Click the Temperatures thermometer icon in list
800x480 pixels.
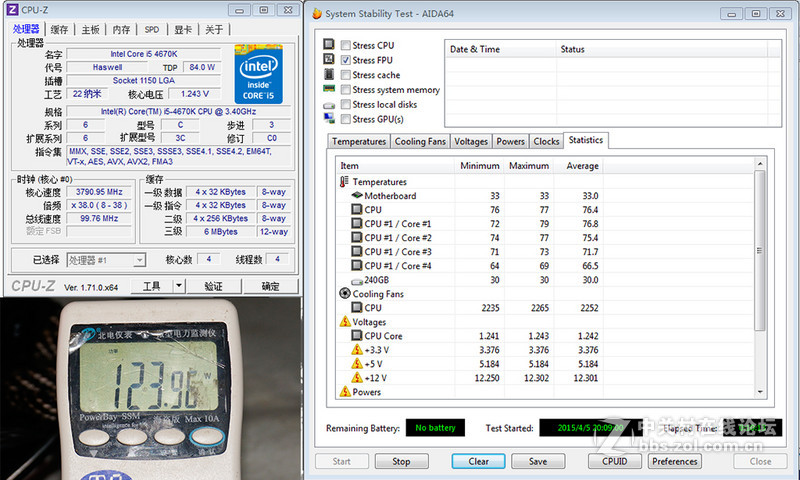point(345,182)
